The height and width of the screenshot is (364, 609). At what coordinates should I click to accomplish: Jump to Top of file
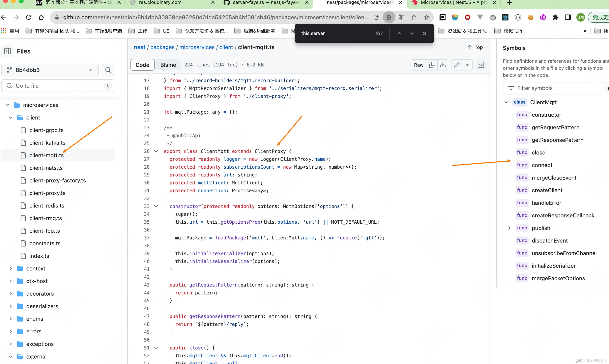coord(475,47)
